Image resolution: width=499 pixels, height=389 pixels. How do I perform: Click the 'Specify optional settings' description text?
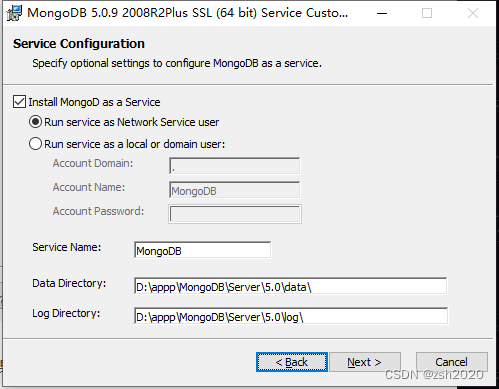[x=177, y=63]
